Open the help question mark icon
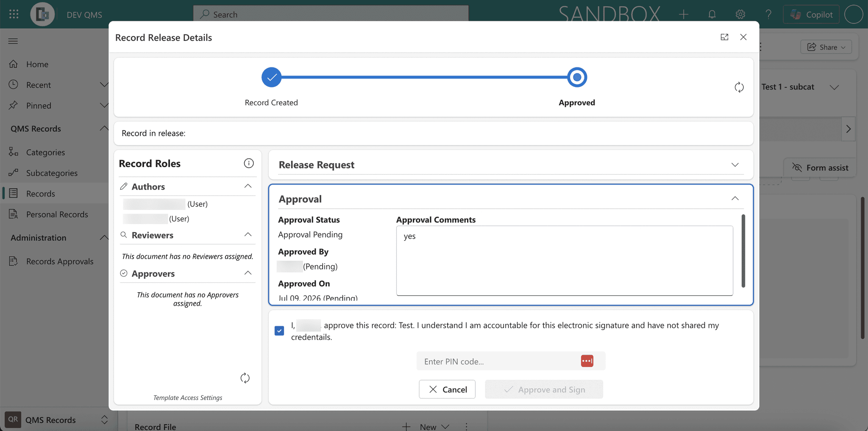Viewport: 868px width, 431px height. point(768,14)
